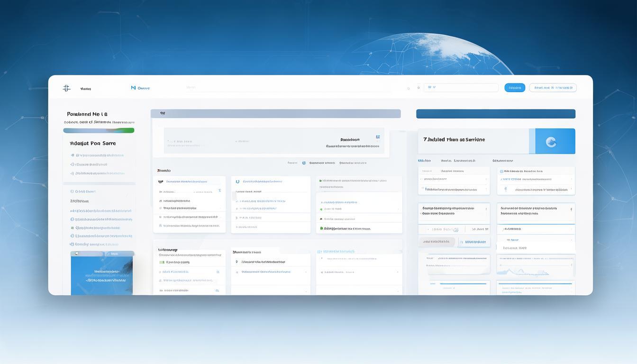The image size is (637, 364).
Task: Click the speaker icon on the first item under Yidejot Pon Sarre
Action: (x=72, y=155)
